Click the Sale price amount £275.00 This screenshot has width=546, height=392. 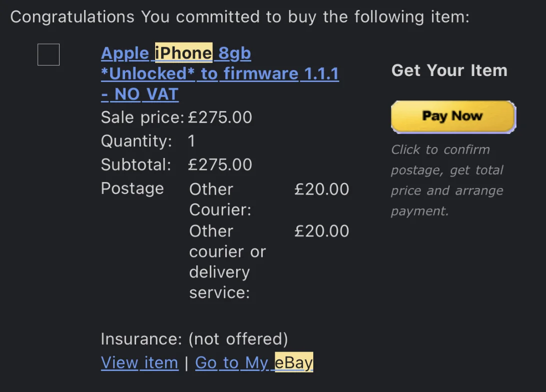(220, 117)
